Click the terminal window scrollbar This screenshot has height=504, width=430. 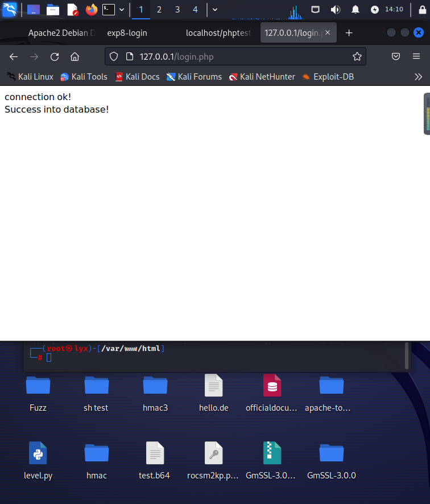point(407,356)
